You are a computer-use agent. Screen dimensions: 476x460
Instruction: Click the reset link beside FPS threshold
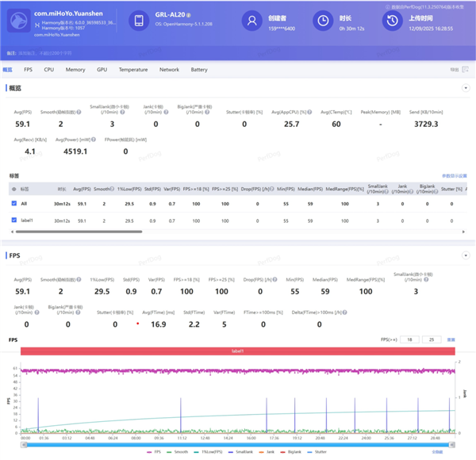[451, 339]
